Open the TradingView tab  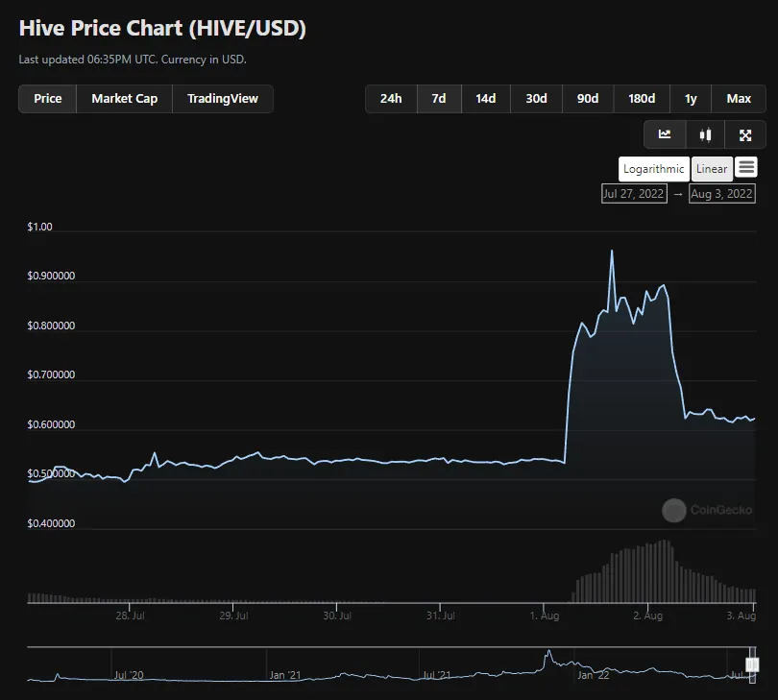[223, 99]
